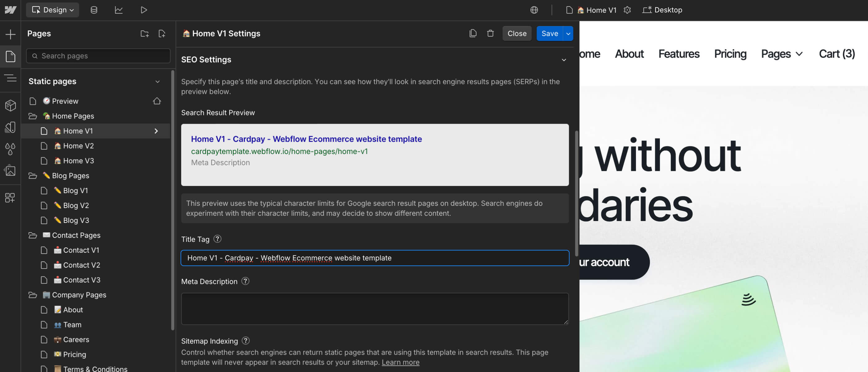Screen dimensions: 868x372
Task: Open Title Tag help tooltip
Action: (x=218, y=239)
